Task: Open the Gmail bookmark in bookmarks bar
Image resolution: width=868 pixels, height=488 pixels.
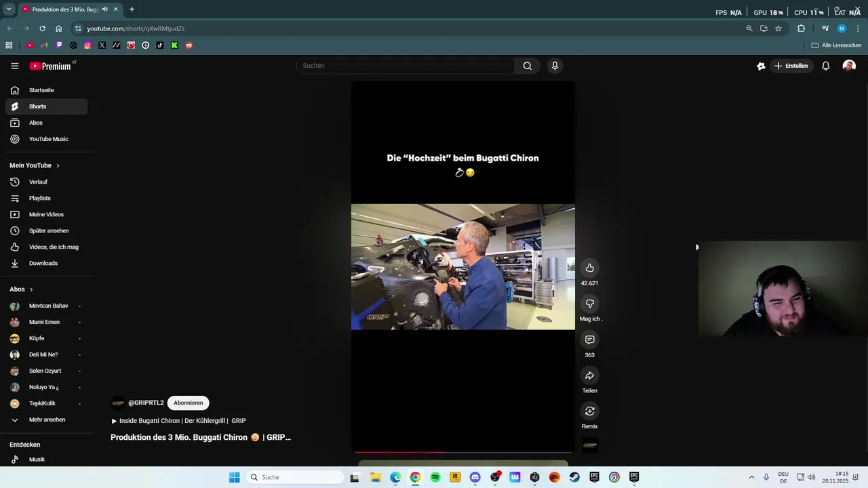Action: (x=44, y=45)
